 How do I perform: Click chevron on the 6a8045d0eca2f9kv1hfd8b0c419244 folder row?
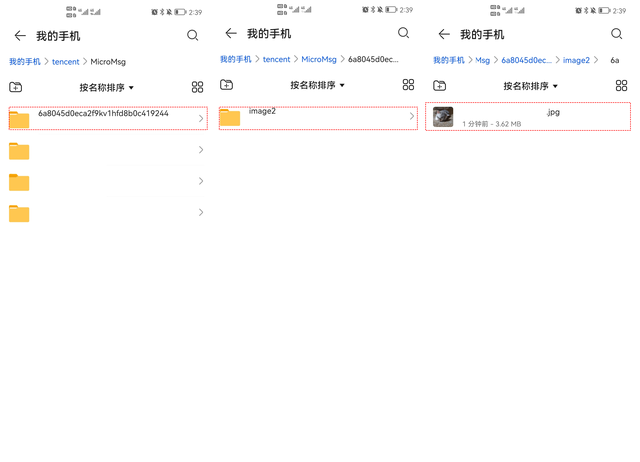click(201, 119)
